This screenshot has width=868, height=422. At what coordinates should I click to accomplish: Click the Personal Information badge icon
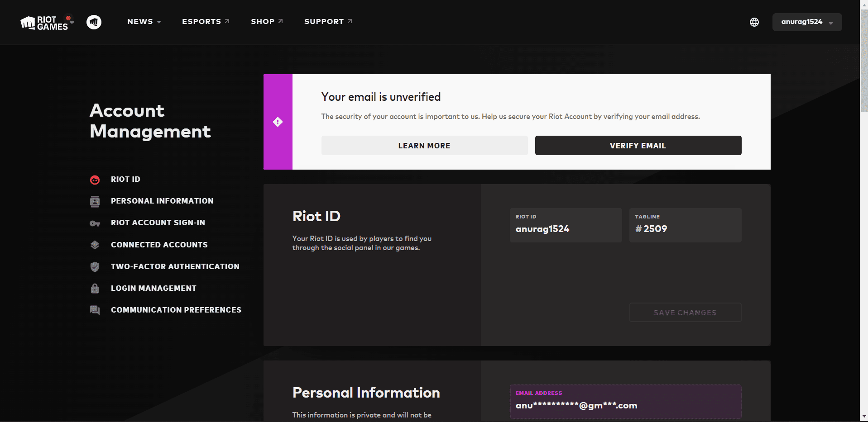[95, 201]
